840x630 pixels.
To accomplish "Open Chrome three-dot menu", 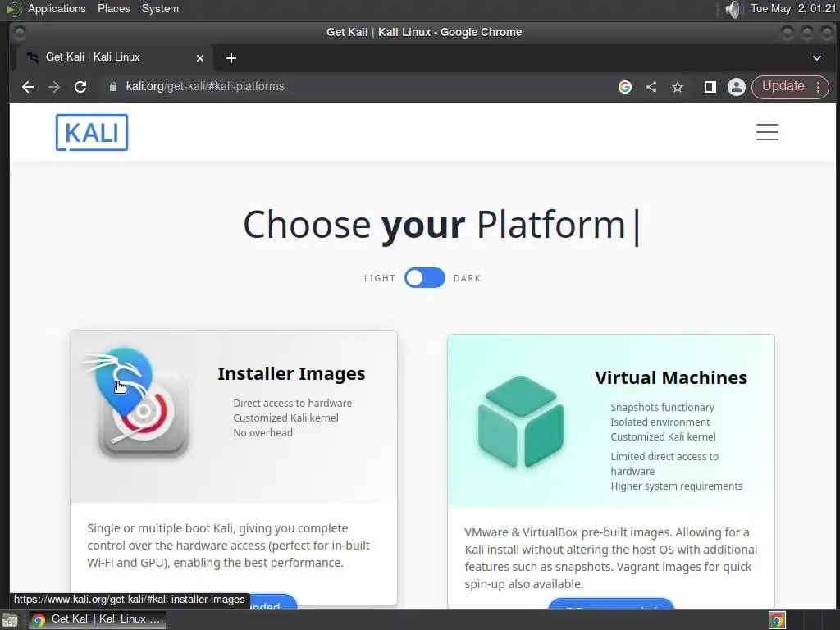I will click(x=818, y=87).
